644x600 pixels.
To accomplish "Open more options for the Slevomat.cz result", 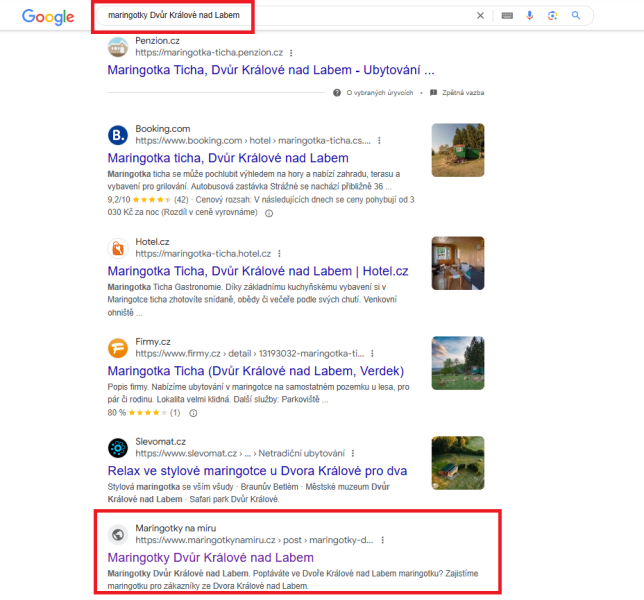I will point(353,453).
